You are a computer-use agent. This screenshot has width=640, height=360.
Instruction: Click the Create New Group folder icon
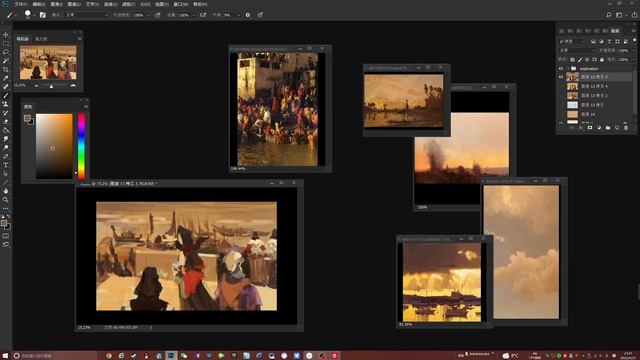608,128
